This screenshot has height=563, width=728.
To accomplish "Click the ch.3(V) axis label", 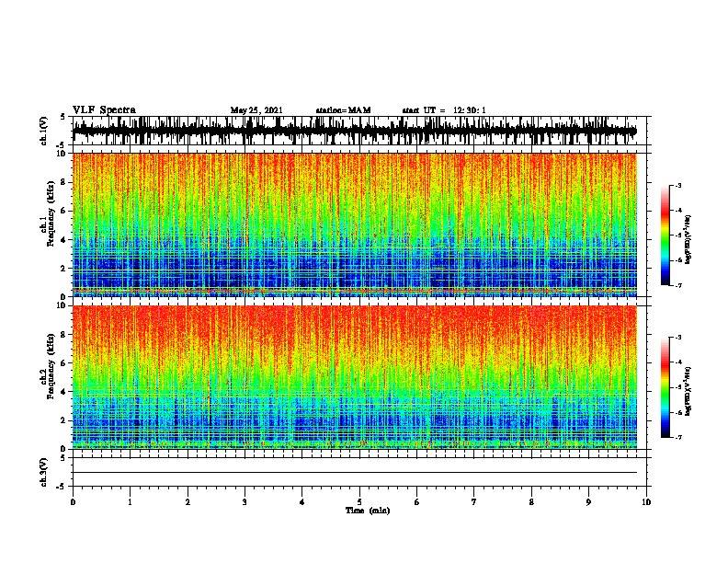I will 43,473.
